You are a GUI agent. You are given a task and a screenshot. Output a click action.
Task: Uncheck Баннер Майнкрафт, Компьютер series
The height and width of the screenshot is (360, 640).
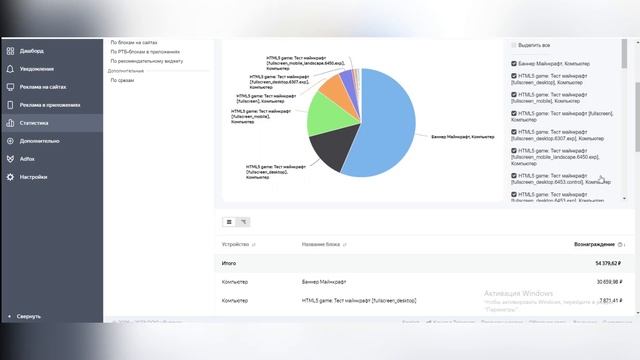[x=514, y=64]
